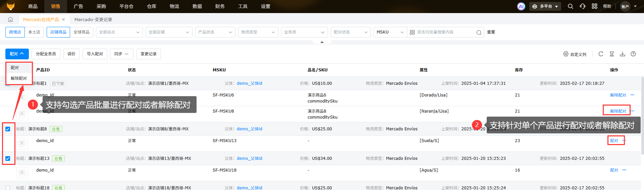Open the 产品状态 filter dropdown
The image size is (644, 190).
tap(215, 32)
